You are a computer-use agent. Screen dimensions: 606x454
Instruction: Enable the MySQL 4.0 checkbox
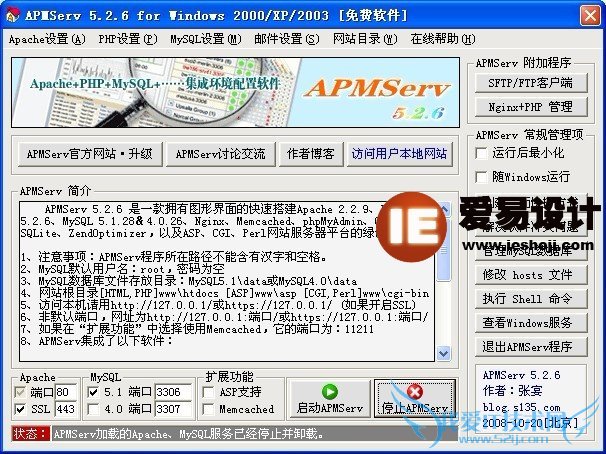point(93,409)
